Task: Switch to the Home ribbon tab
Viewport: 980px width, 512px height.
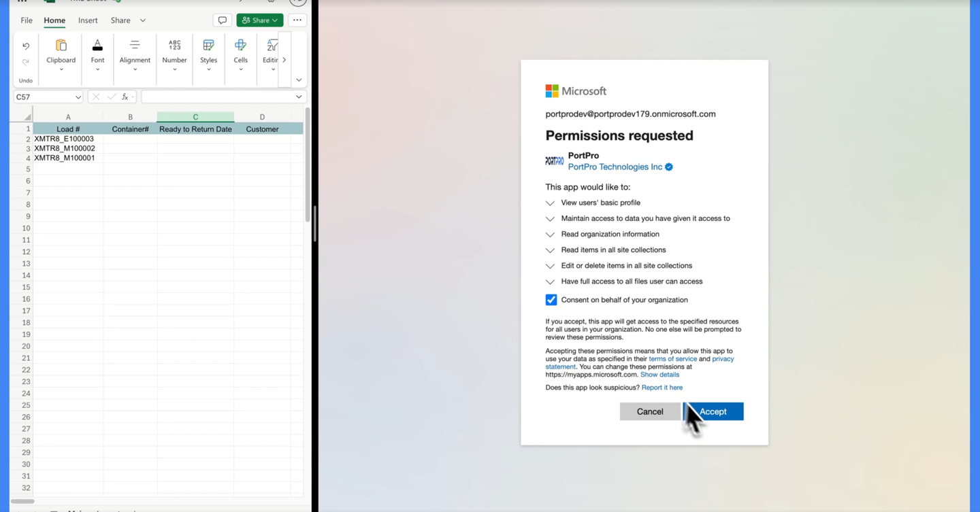Action: point(54,20)
